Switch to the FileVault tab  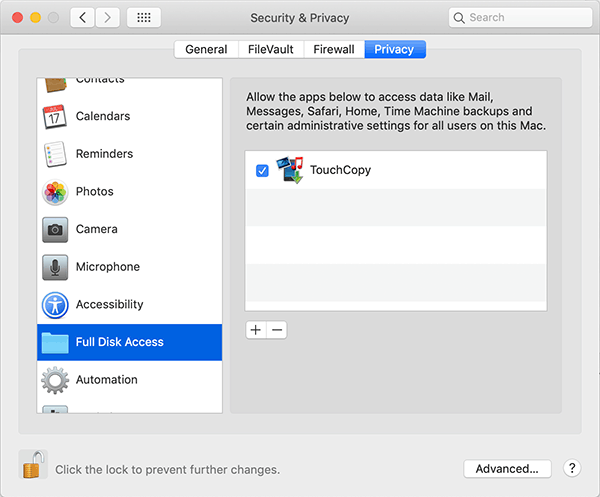pos(271,49)
